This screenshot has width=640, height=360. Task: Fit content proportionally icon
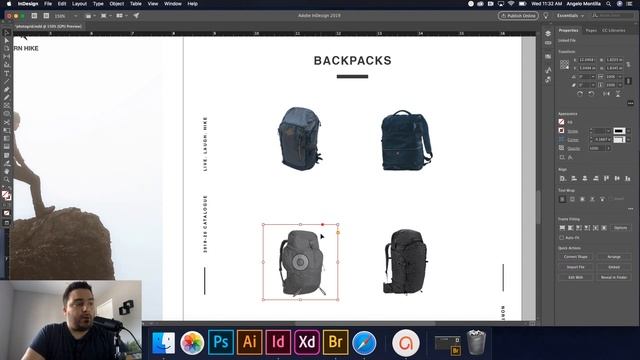click(x=571, y=228)
